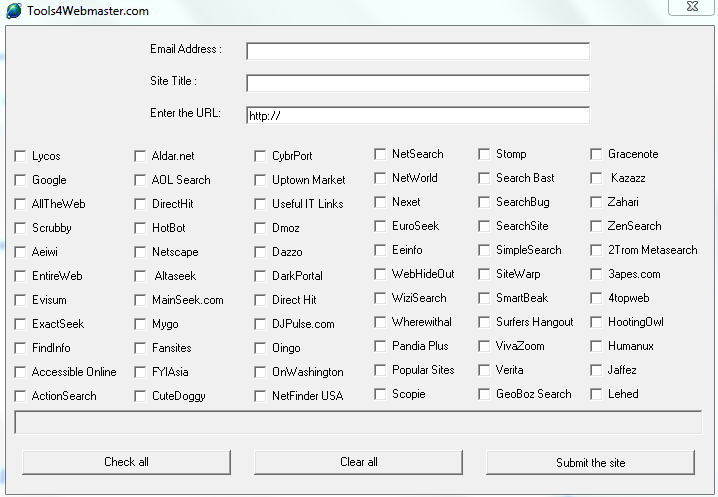Select the Fansites checkbox

(x=140, y=348)
